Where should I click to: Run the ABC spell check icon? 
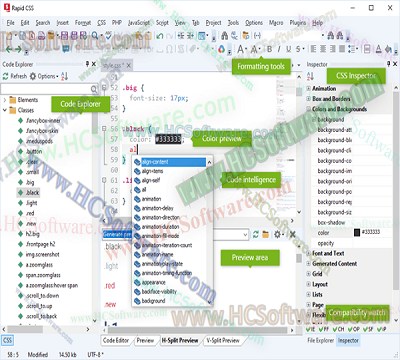109,36
